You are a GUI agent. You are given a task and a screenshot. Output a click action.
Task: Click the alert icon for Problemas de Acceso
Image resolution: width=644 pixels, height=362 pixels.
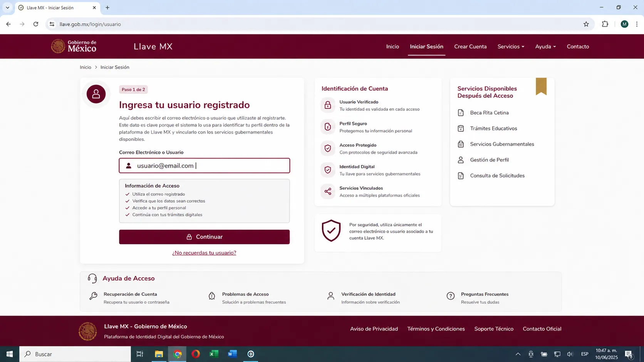pyautogui.click(x=212, y=296)
